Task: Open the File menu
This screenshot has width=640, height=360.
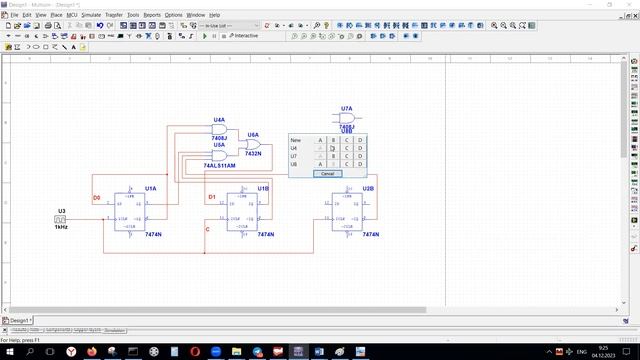Action: [x=14, y=15]
